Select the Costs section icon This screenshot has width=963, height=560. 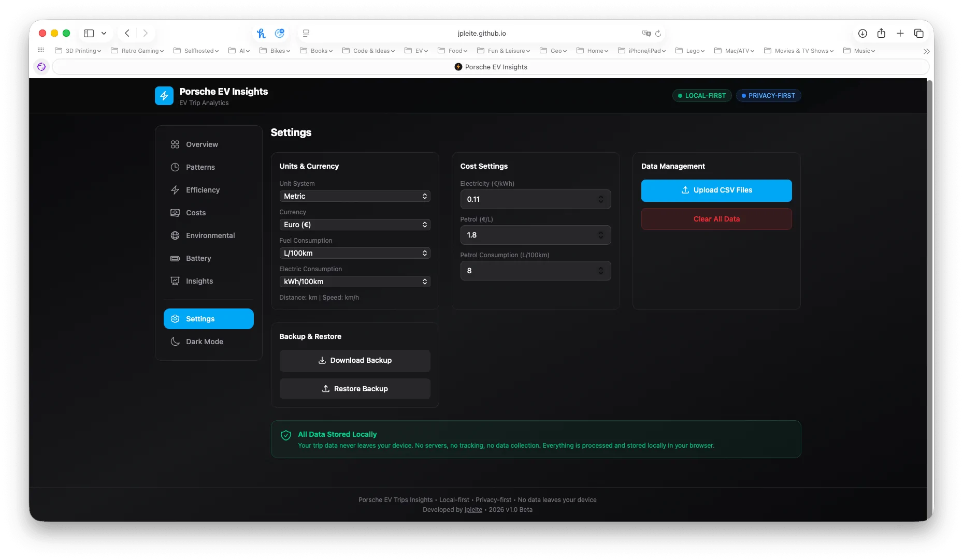175,213
